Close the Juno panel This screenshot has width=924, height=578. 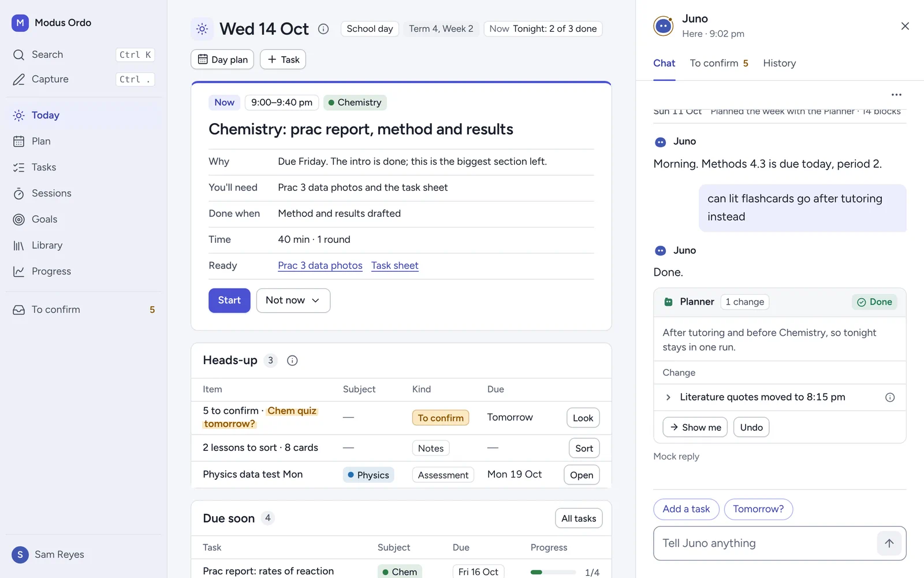tap(905, 26)
